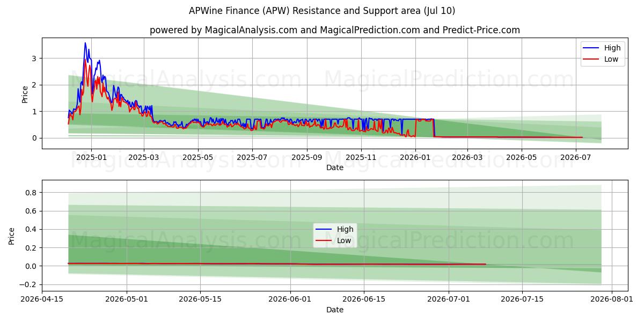The height and width of the screenshot is (322, 644).
Task: Click the y-axis value '0.2' in lower chart
Action: click(x=31, y=247)
